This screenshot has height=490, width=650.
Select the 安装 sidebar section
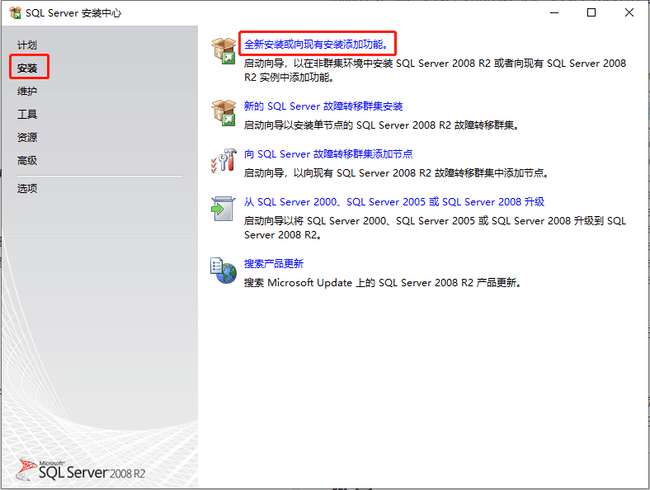27,68
